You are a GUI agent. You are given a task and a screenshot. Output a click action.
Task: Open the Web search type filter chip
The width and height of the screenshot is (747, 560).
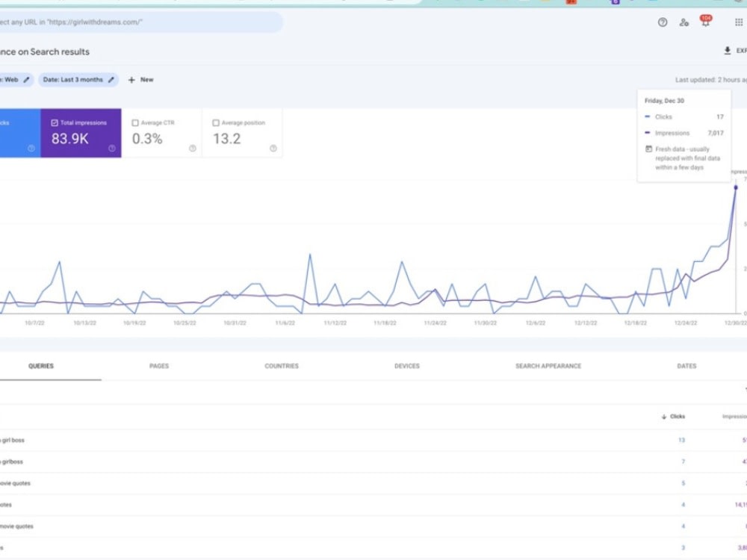[16, 80]
